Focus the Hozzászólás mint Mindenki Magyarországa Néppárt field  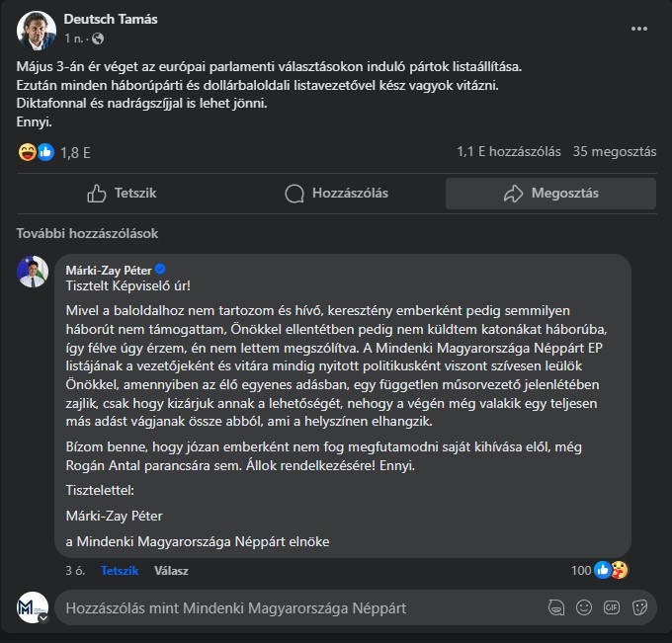(x=296, y=607)
